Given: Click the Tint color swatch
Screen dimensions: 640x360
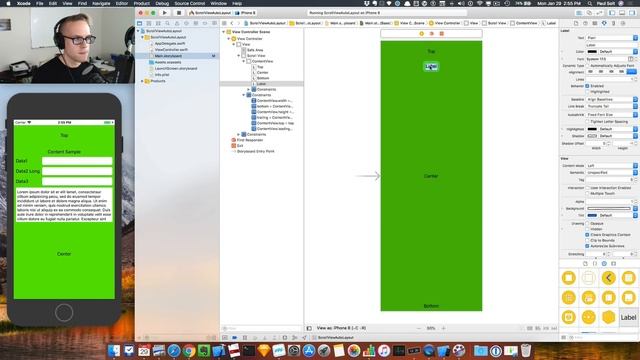Looking at the screenshot, I should click(x=592, y=216).
